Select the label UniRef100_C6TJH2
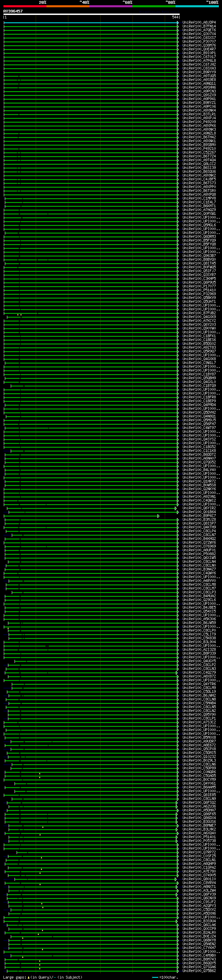 (x=199, y=64)
